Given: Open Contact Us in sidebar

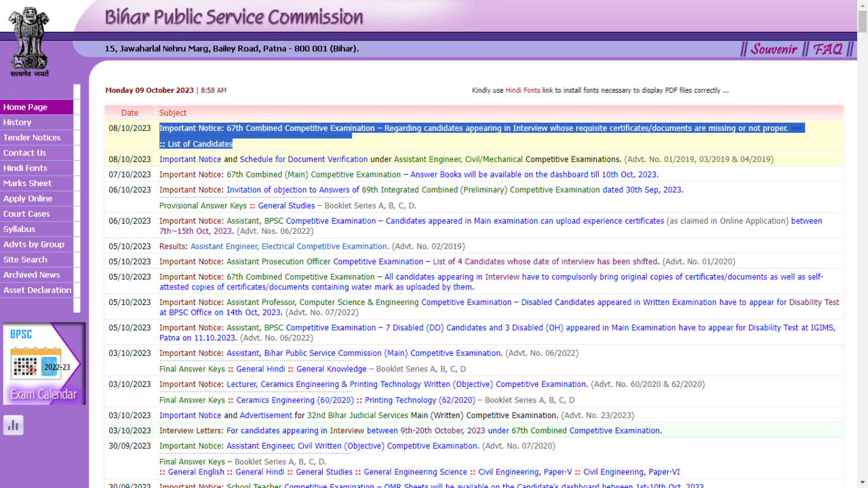Looking at the screenshot, I should pyautogui.click(x=37, y=153).
